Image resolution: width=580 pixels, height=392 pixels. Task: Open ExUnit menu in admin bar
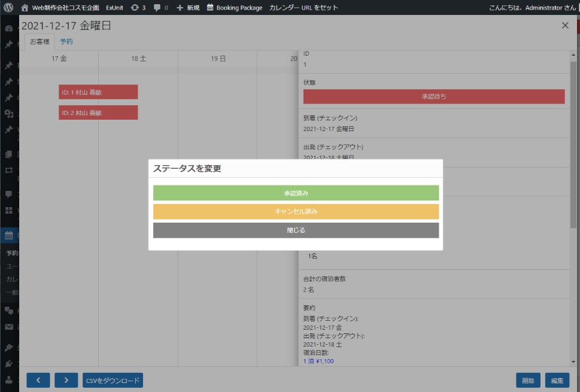point(114,8)
